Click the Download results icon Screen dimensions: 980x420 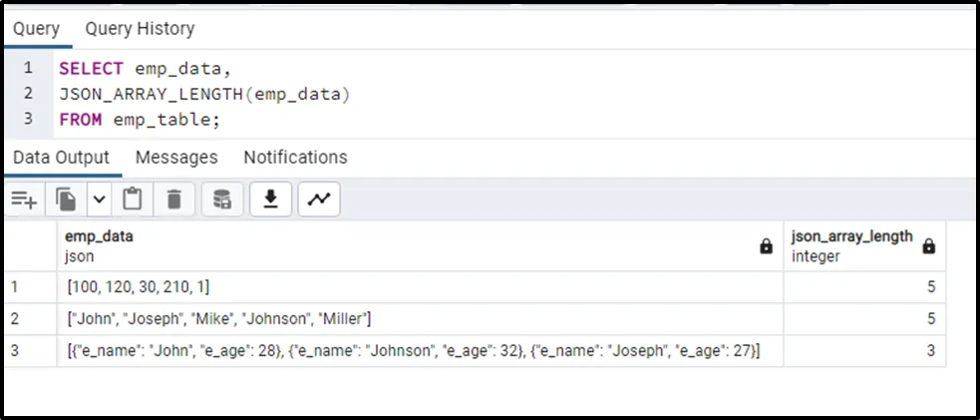click(269, 200)
